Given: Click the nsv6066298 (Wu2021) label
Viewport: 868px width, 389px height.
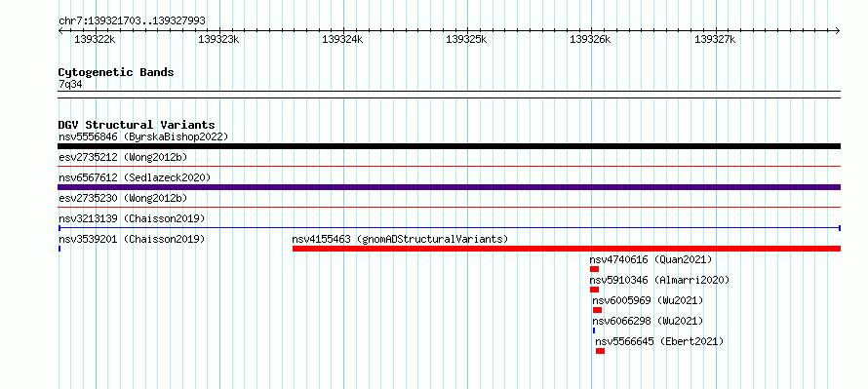Looking at the screenshot, I should pos(648,321).
